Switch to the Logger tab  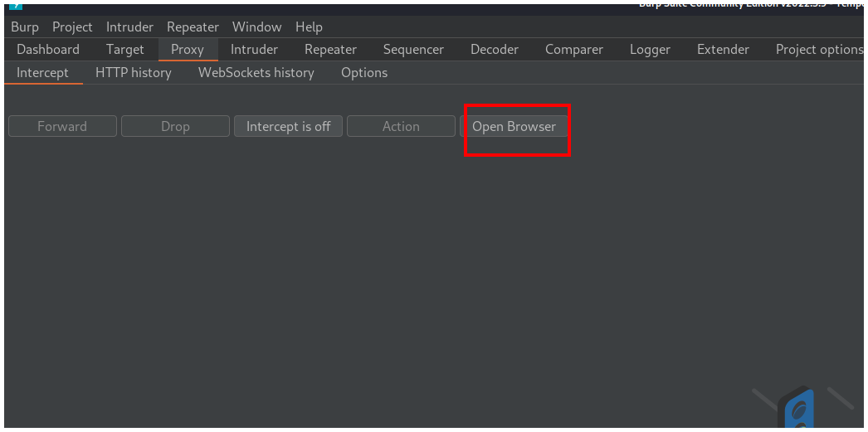(650, 50)
